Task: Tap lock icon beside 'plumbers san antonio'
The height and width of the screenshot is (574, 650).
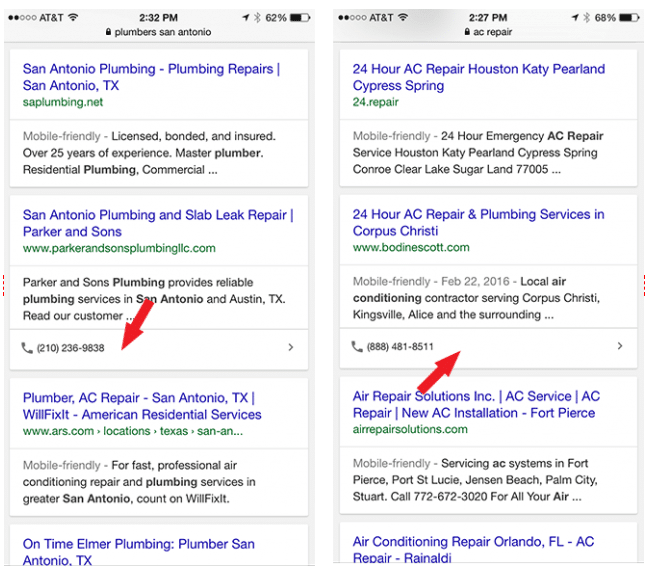Action: pyautogui.click(x=109, y=32)
